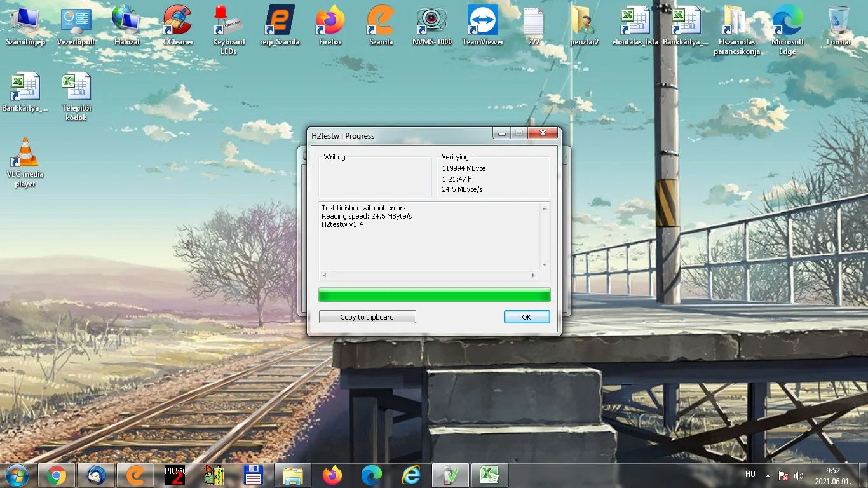Confirm the H2testw dialog with OK
Viewport: 868px width, 488px height.
[527, 317]
